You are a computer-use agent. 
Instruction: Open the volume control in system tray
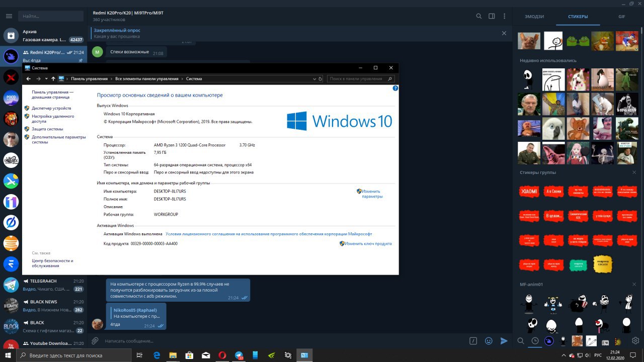point(587,355)
